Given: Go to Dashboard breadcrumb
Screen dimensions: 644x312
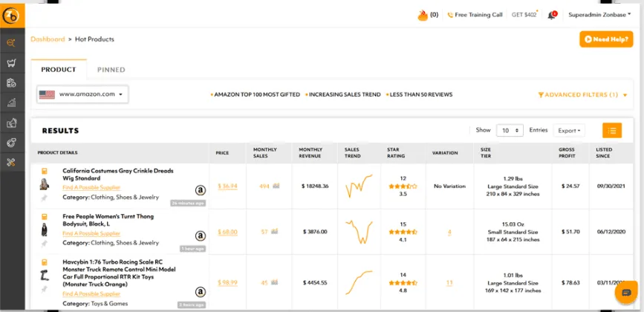Looking at the screenshot, I should pos(48,39).
